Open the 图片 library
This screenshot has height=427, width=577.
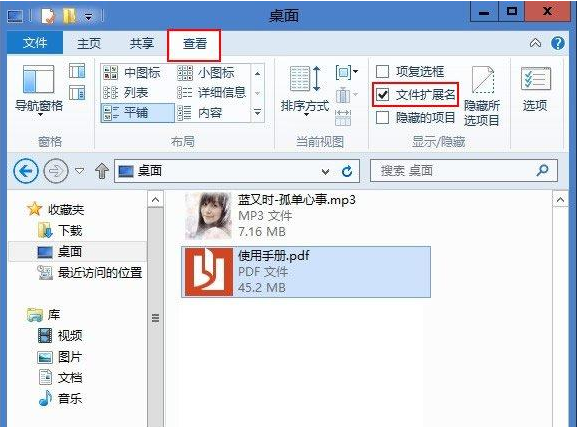point(59,357)
